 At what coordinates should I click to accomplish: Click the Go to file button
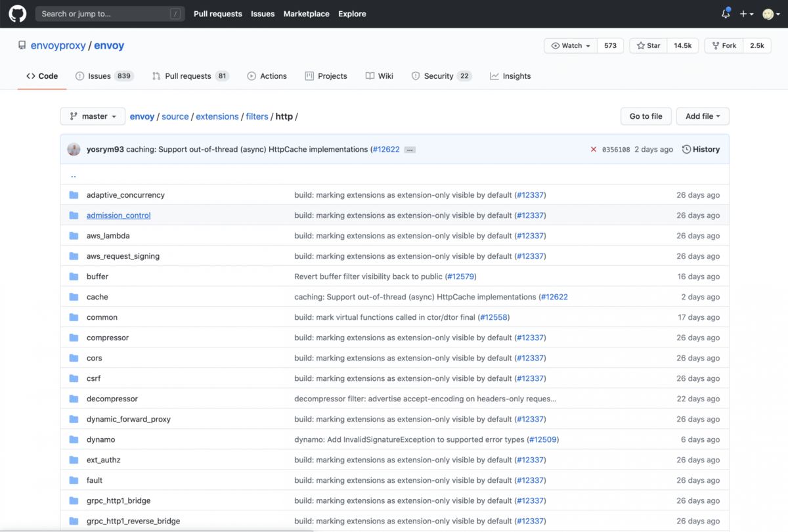coord(646,116)
